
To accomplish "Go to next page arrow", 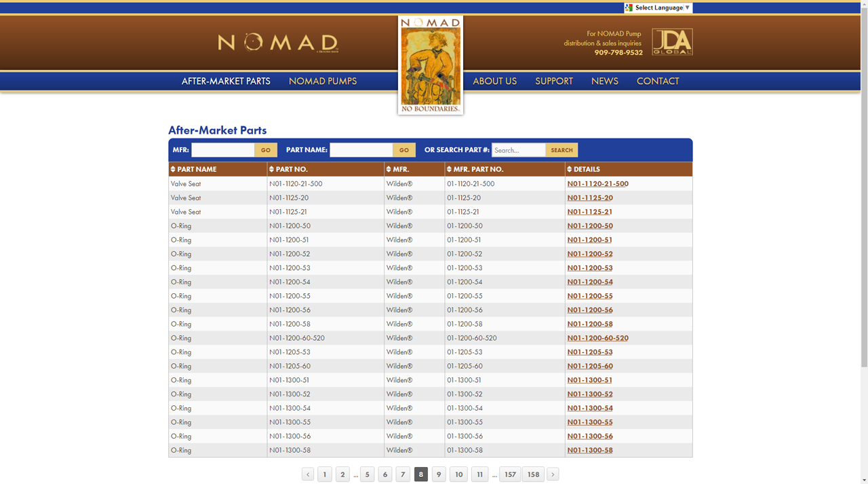I will click(553, 474).
